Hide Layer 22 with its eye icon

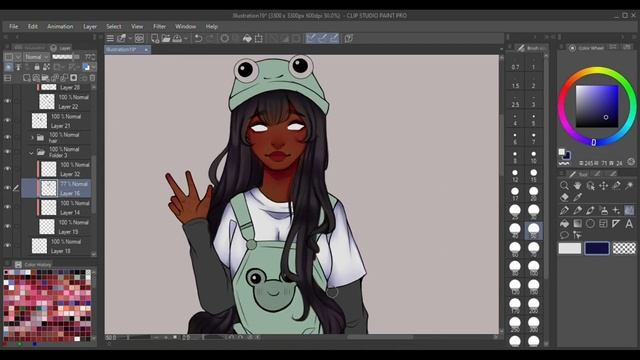[x=7, y=101]
